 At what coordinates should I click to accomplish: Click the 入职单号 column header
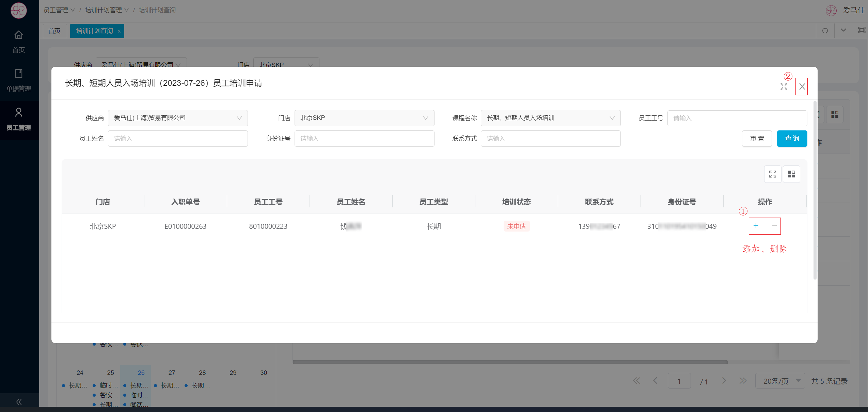[x=185, y=202]
